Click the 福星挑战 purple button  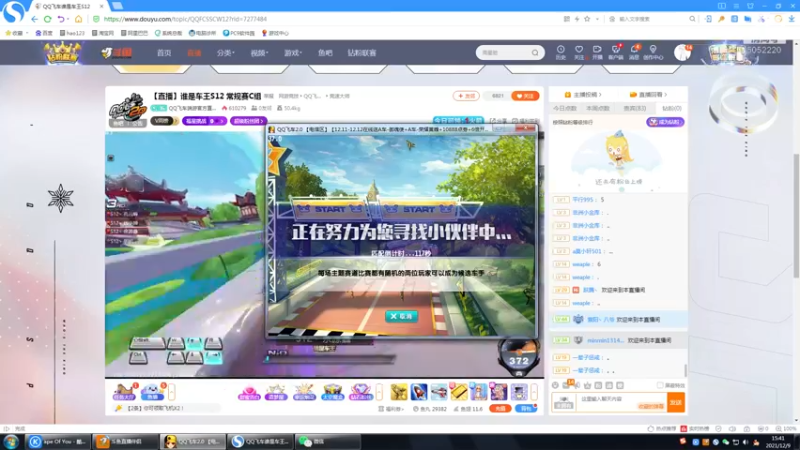point(204,121)
